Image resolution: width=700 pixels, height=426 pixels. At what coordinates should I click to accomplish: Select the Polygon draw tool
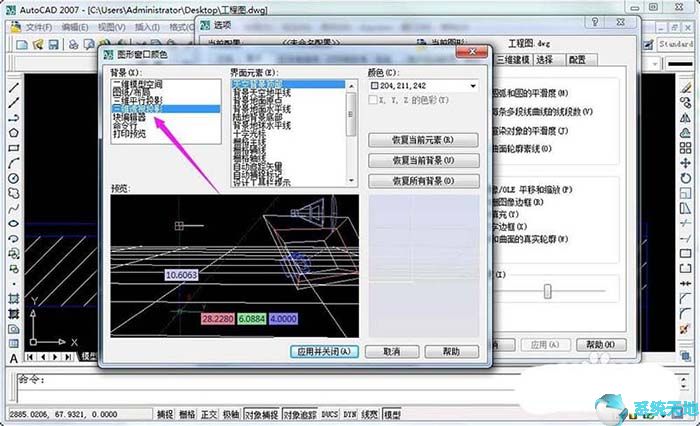[x=14, y=133]
